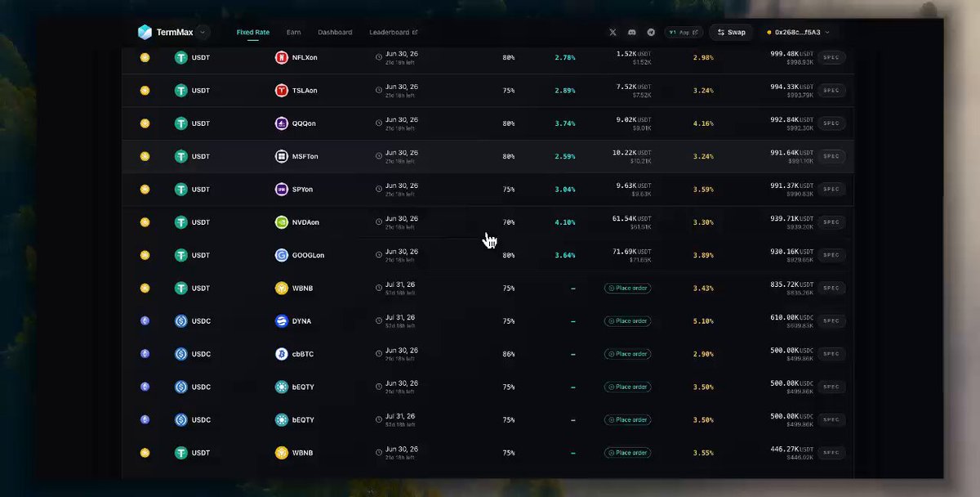The height and width of the screenshot is (497, 980).
Task: Switch to the Fixed Rate tab
Action: click(x=253, y=33)
